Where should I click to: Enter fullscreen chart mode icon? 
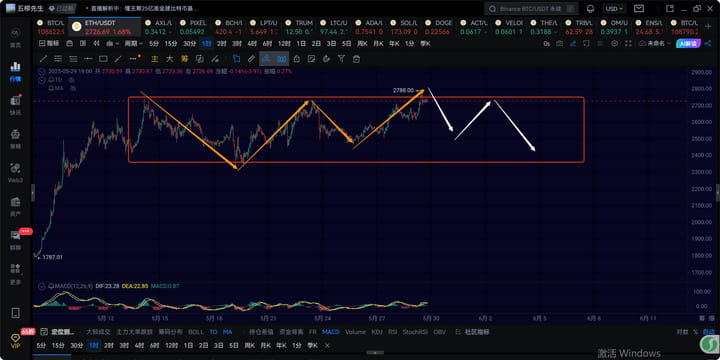tap(628, 44)
